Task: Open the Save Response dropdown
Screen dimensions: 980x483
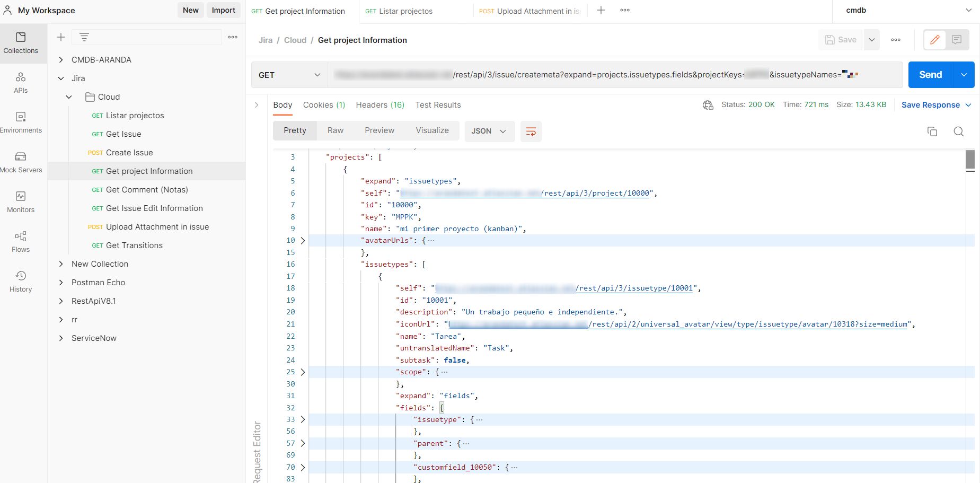Action: (x=937, y=105)
